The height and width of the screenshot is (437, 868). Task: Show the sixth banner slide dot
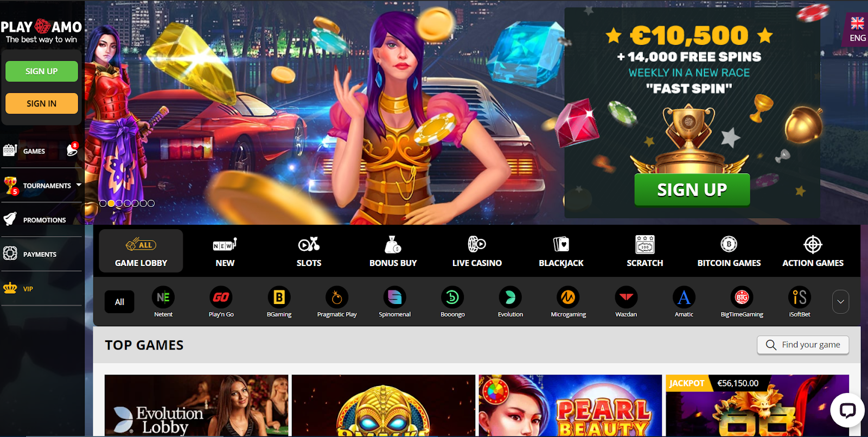coord(143,203)
